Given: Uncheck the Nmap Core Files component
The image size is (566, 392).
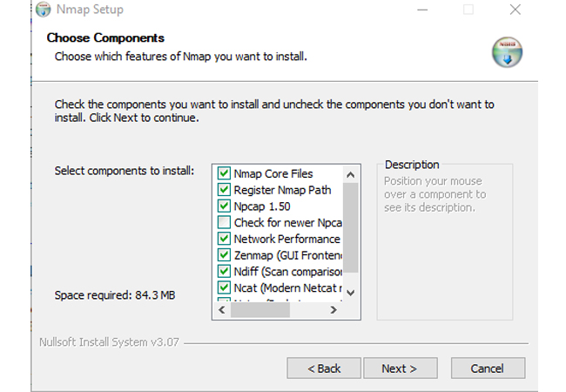Looking at the screenshot, I should (224, 173).
